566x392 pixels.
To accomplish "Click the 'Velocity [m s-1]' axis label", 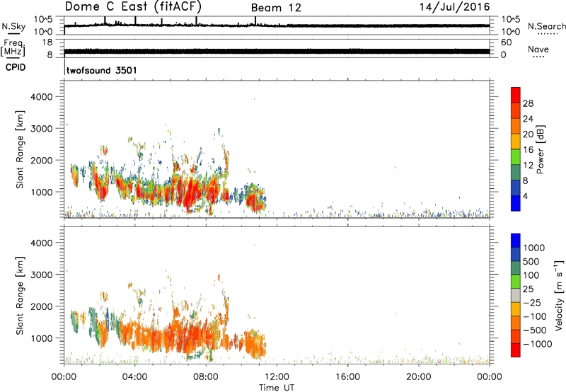I will click(x=559, y=295).
